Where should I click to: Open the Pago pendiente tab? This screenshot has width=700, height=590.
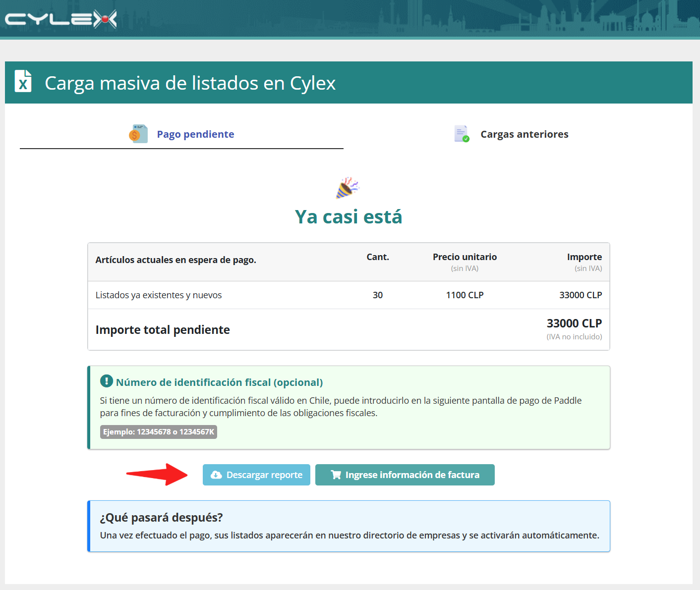coord(181,134)
